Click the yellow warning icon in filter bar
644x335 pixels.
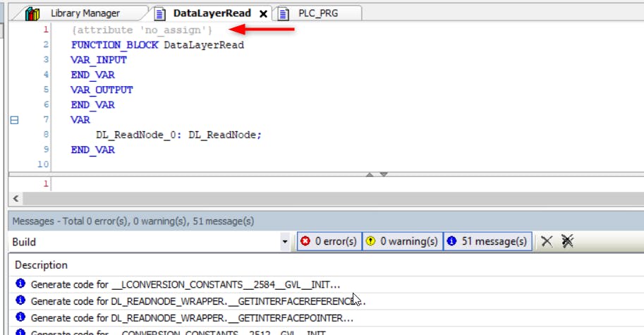pyautogui.click(x=372, y=241)
